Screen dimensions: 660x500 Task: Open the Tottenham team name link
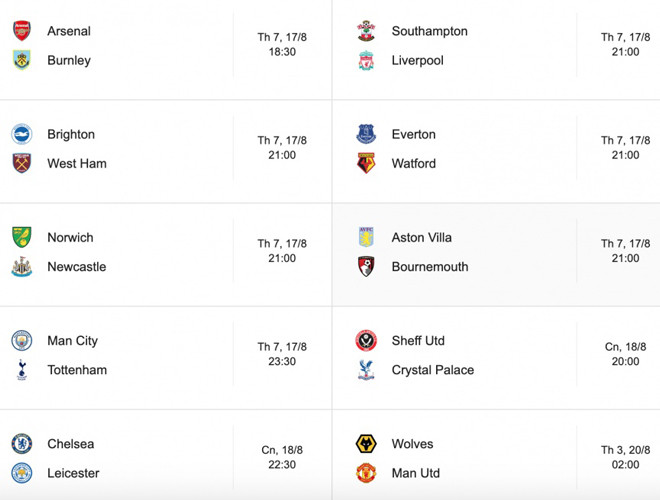click(x=77, y=370)
